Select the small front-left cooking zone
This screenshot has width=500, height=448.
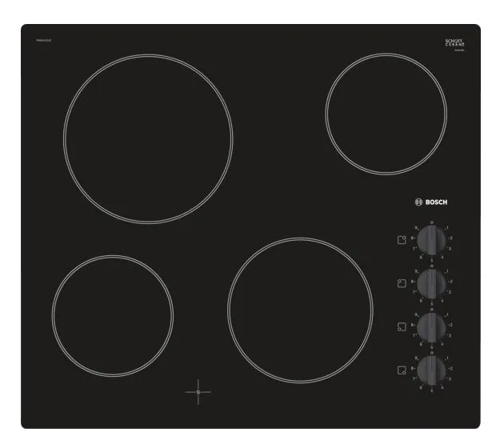[113, 315]
